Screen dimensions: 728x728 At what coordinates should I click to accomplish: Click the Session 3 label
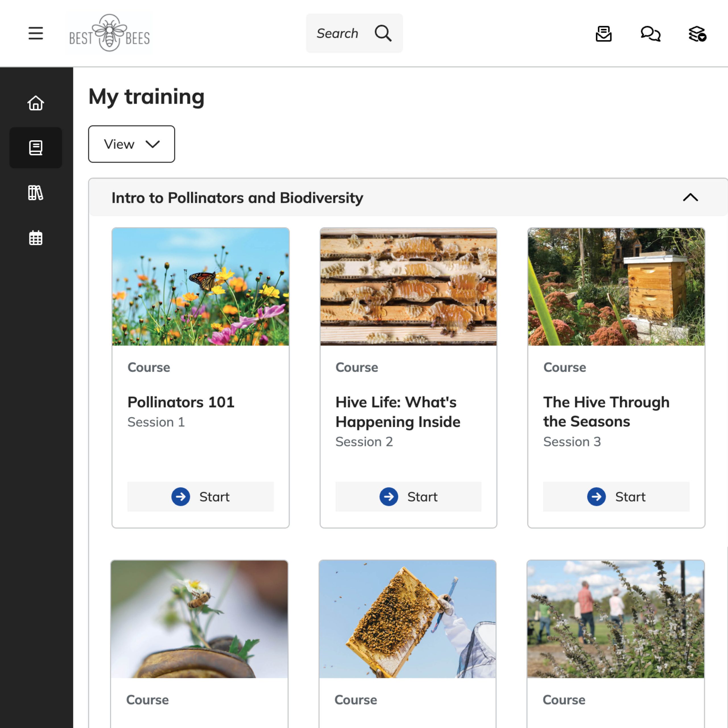click(x=572, y=442)
